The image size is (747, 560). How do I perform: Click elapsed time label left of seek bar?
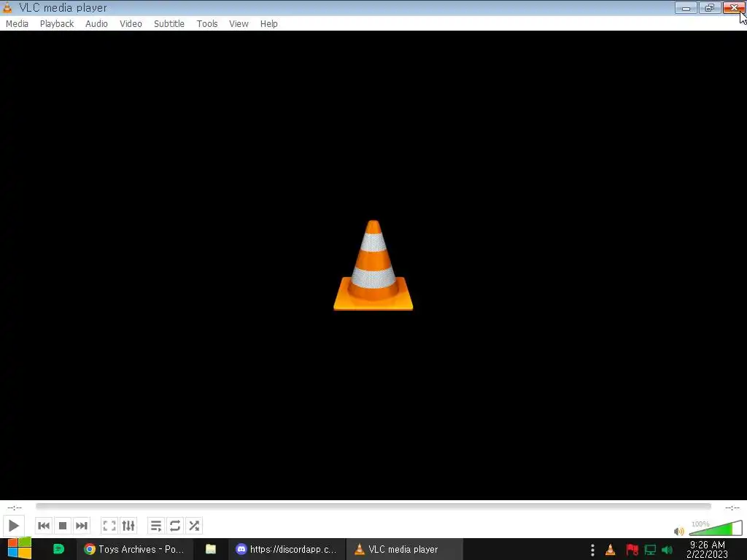[x=15, y=507]
